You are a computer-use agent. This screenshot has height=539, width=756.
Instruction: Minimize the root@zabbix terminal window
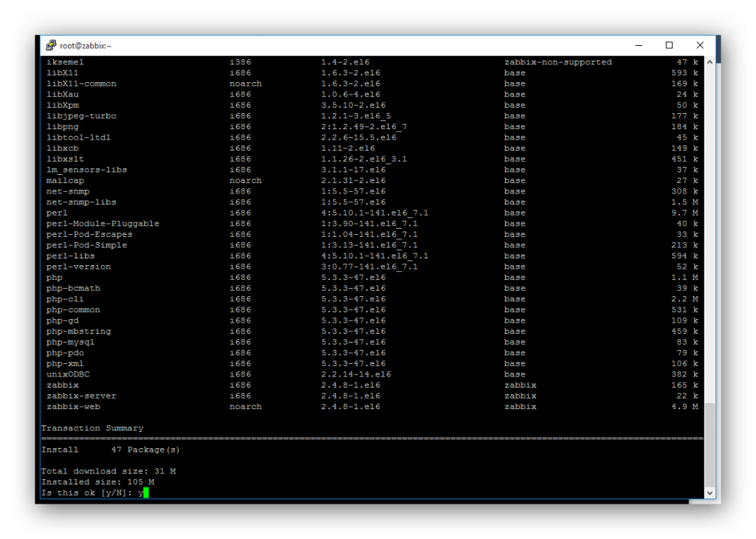click(x=638, y=45)
